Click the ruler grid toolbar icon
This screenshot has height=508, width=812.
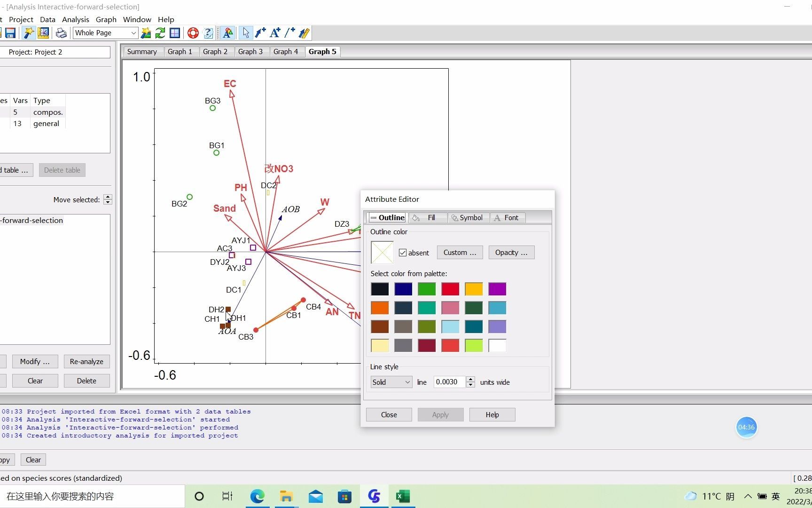click(x=43, y=33)
